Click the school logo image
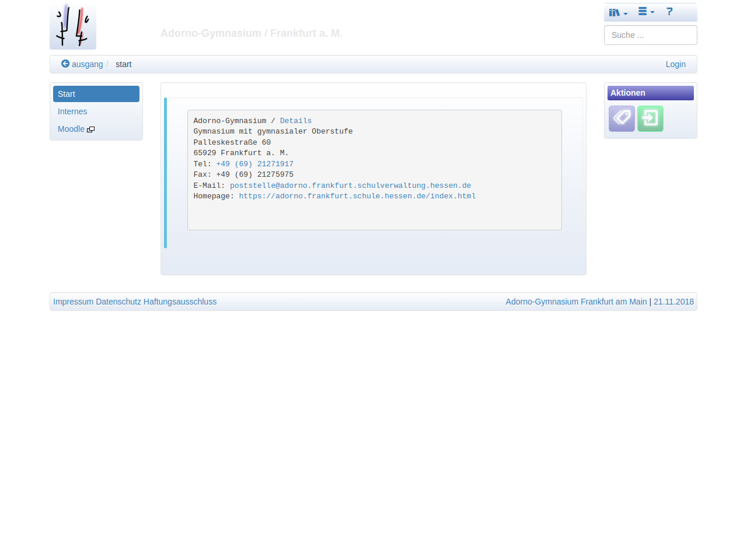This screenshot has height=560, width=747. pyautogui.click(x=73, y=26)
